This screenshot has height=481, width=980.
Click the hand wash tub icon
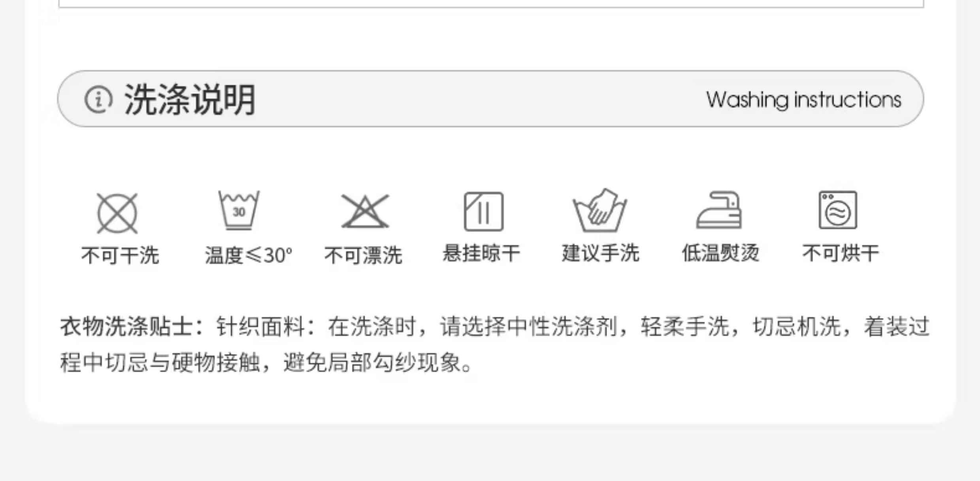tap(600, 210)
